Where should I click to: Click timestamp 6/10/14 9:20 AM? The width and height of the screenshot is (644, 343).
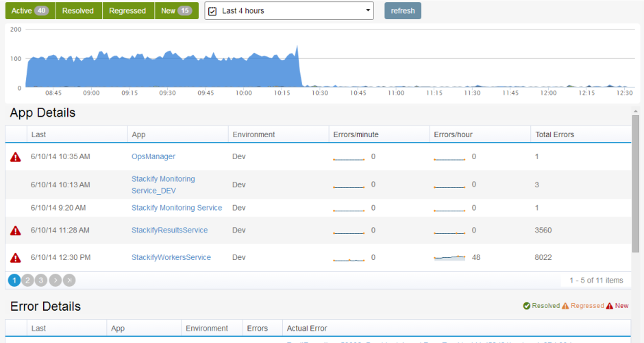[x=58, y=208]
